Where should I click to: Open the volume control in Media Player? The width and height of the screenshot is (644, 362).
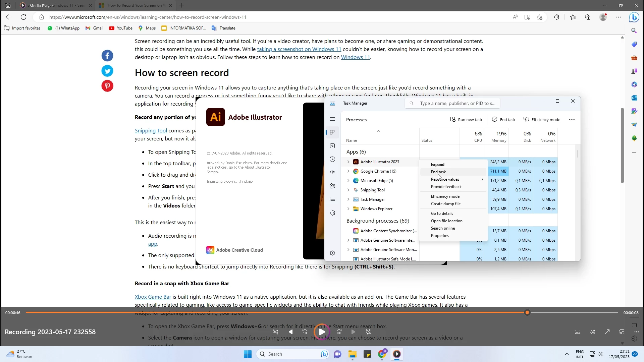[592, 332]
